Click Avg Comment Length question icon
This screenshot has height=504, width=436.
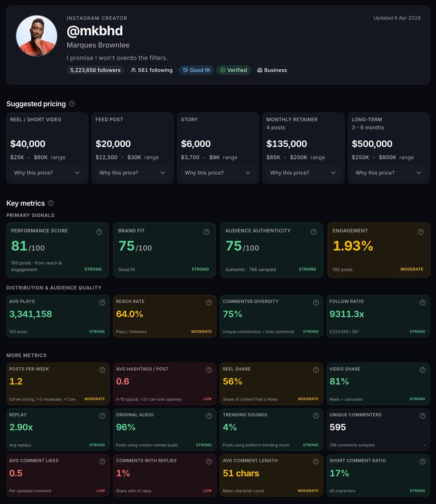316,462
